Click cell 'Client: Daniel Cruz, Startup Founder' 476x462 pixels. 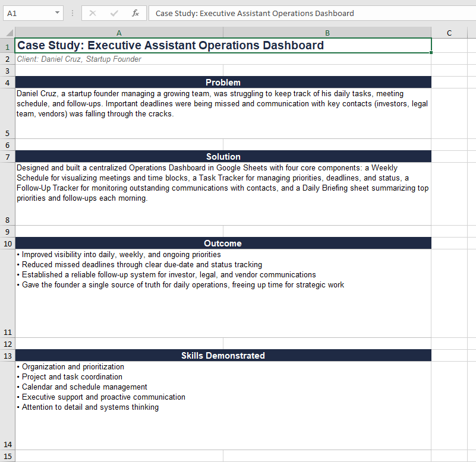pos(223,59)
